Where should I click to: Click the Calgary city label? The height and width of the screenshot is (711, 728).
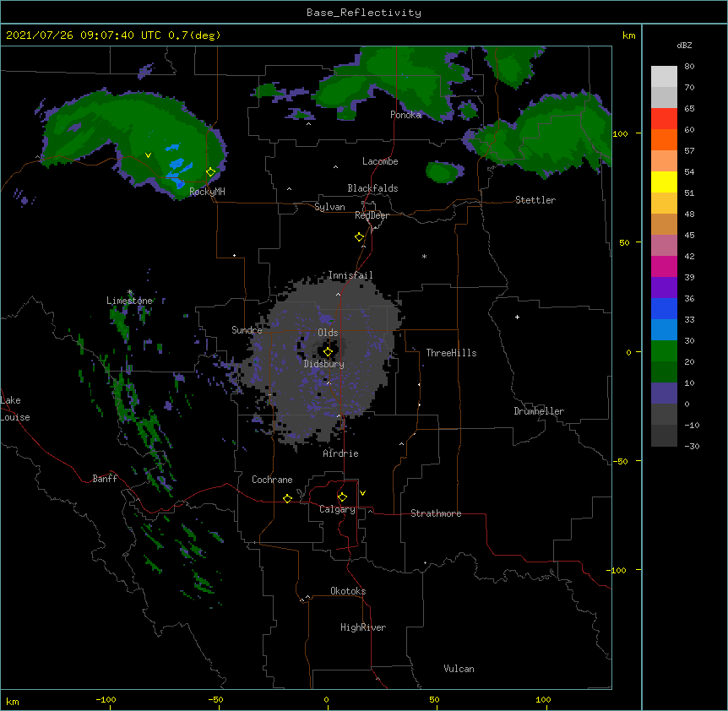pyautogui.click(x=337, y=509)
